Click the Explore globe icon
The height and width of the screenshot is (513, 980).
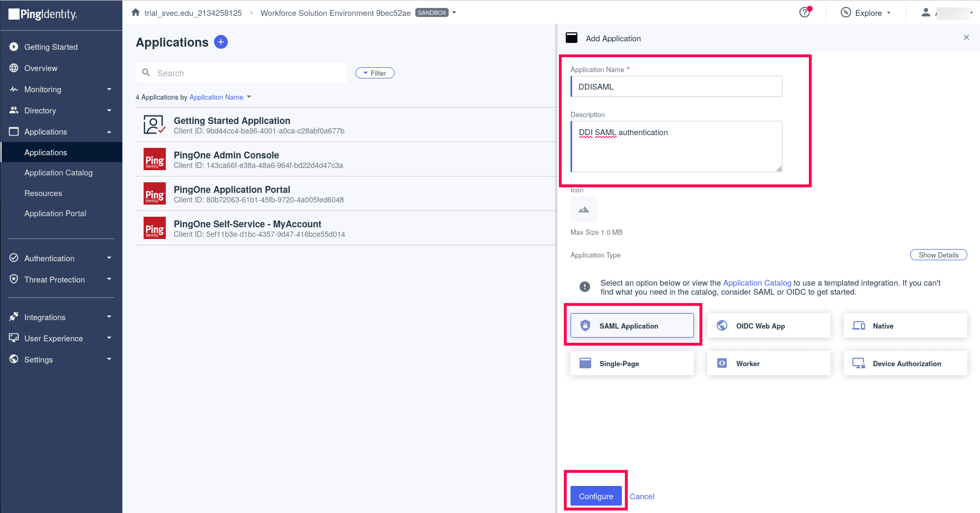point(845,12)
